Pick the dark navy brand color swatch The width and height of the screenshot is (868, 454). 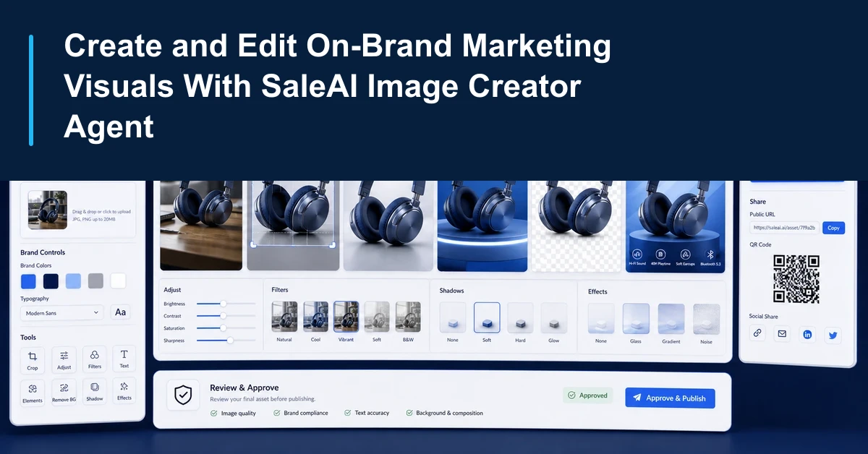pos(51,281)
